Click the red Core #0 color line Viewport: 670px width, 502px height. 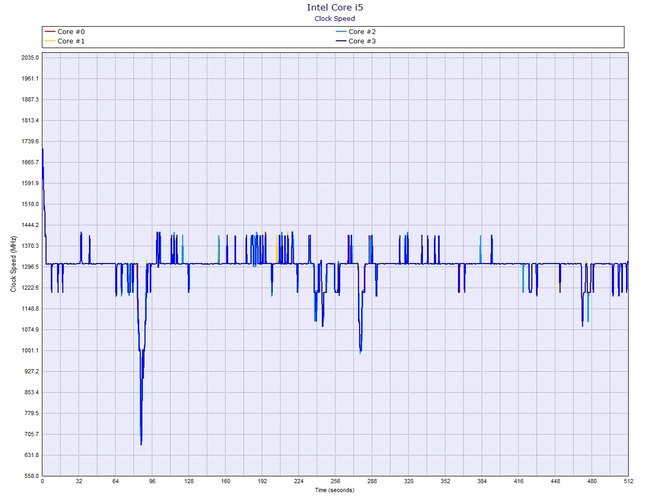point(50,32)
